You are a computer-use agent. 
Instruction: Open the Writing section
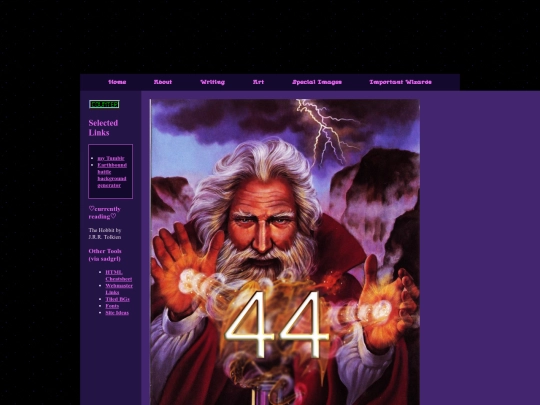pos(212,82)
